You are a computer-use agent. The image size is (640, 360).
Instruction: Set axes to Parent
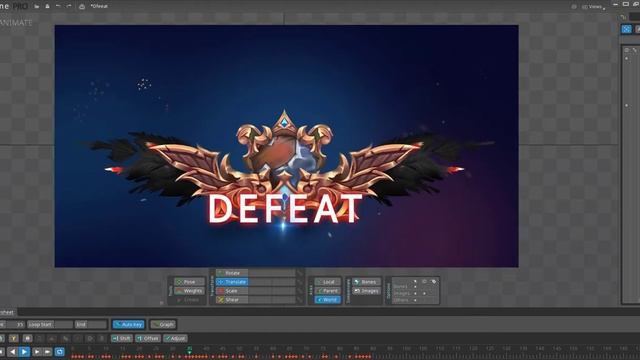coord(328,291)
